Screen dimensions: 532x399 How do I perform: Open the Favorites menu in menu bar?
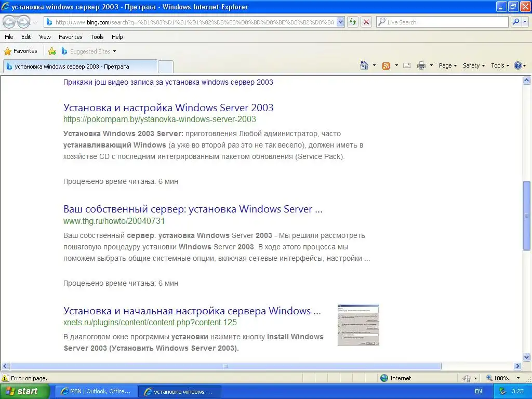pos(70,37)
